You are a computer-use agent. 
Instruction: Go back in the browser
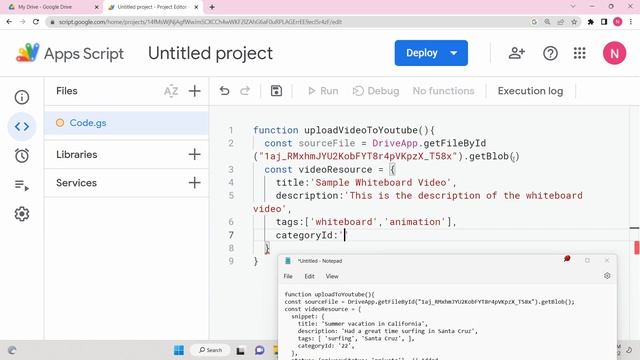pyautogui.click(x=9, y=22)
